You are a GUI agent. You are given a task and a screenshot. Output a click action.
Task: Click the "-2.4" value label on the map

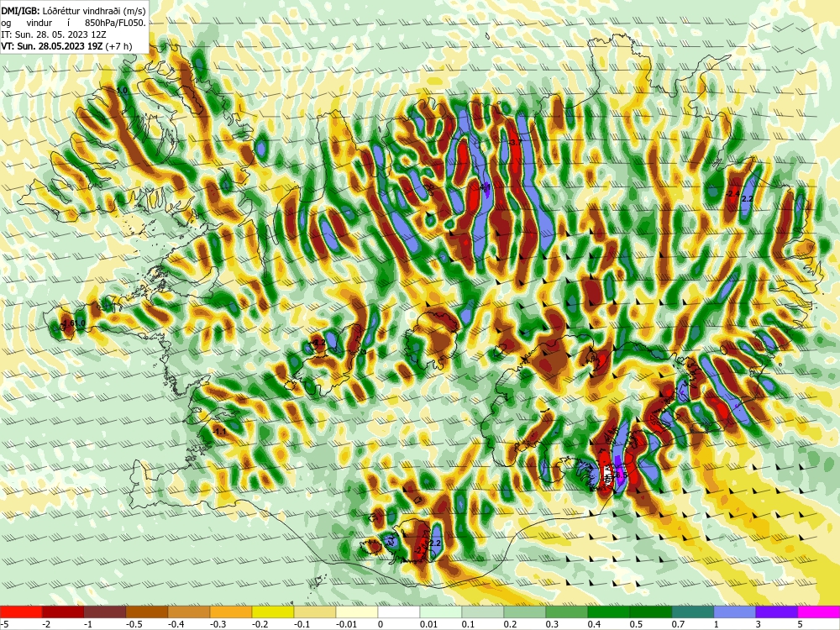tap(733, 193)
